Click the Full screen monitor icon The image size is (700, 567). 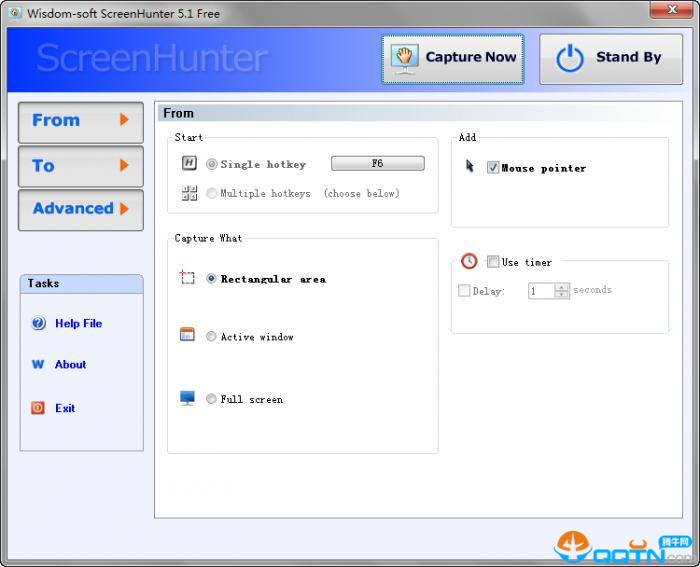pos(187,398)
